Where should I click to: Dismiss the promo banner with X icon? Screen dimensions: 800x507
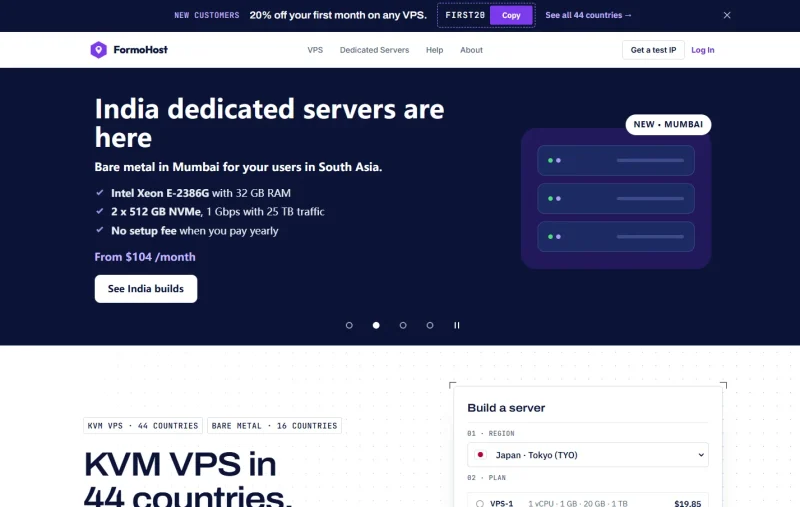(x=727, y=15)
